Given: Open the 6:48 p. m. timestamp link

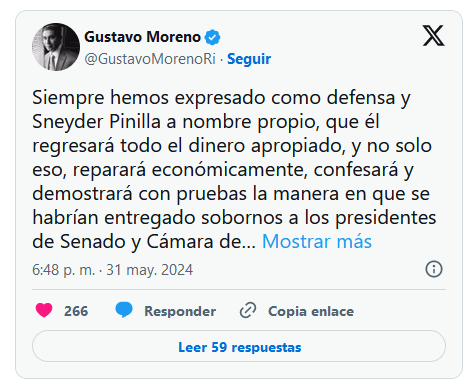Looking at the screenshot, I should [63, 270].
